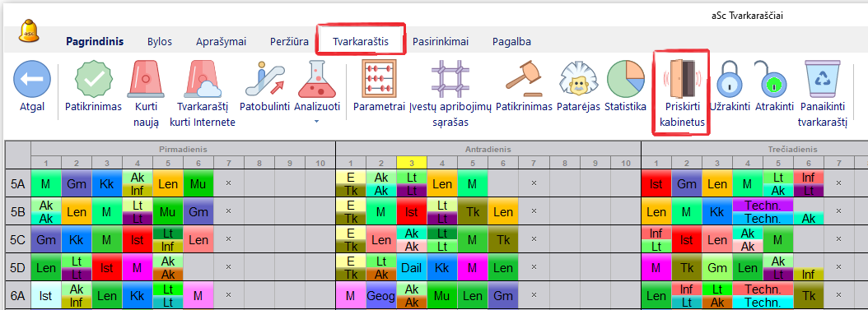Switch to the Tvarkaraštis ribbon tab
The image size is (868, 310).
coord(361,41)
